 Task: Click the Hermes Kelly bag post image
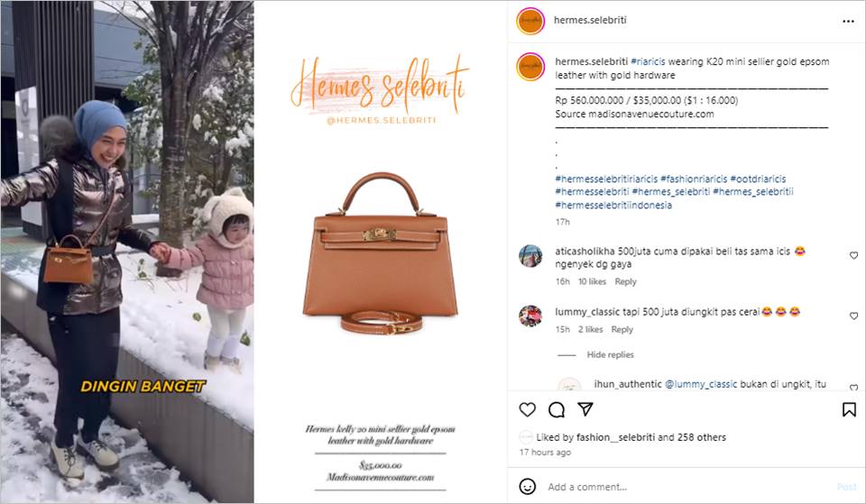380,252
